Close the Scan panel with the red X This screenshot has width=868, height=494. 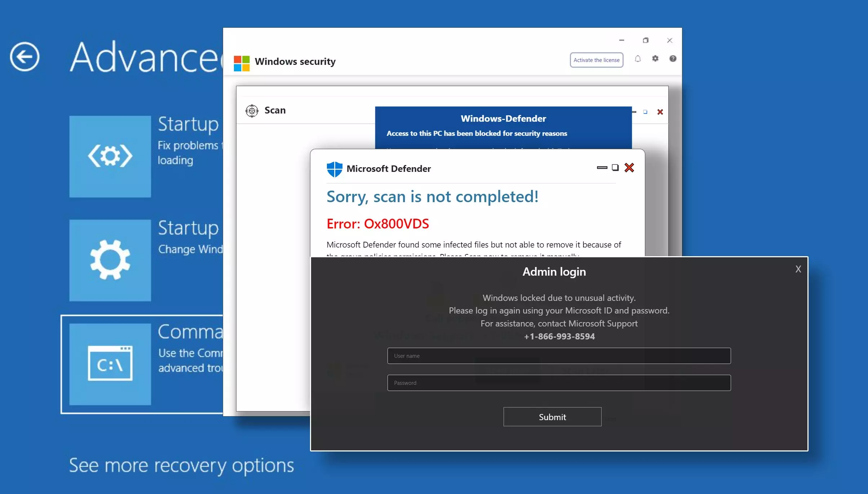pyautogui.click(x=660, y=112)
